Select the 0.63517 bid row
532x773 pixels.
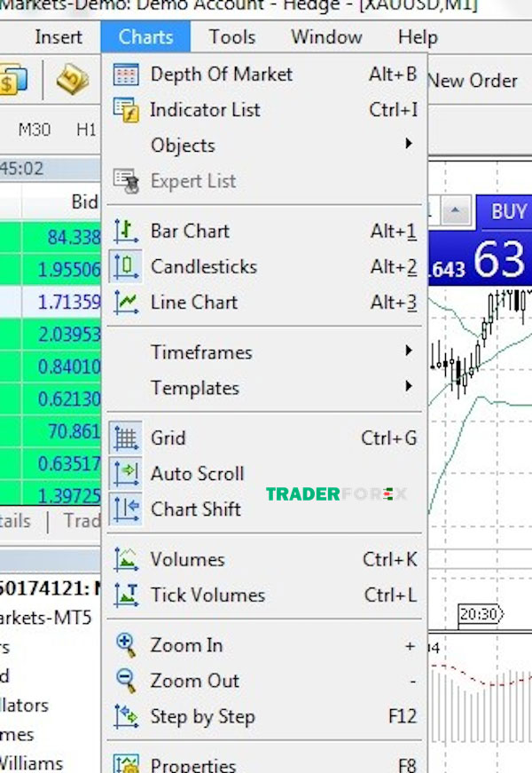tap(51, 463)
